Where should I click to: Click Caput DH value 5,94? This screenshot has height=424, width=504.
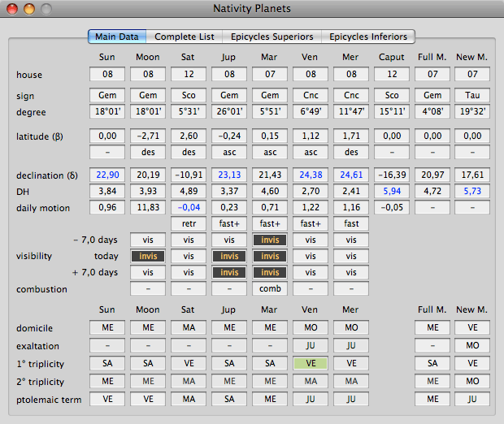[x=392, y=192]
